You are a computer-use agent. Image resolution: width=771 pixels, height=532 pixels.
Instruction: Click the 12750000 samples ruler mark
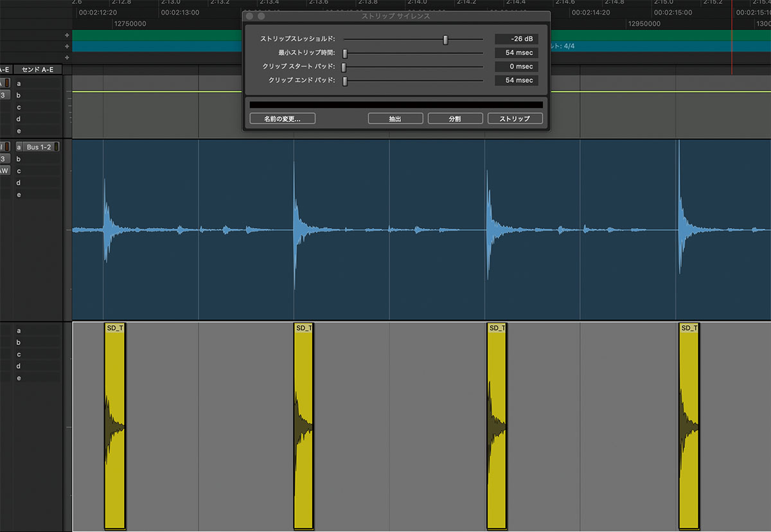[x=130, y=24]
